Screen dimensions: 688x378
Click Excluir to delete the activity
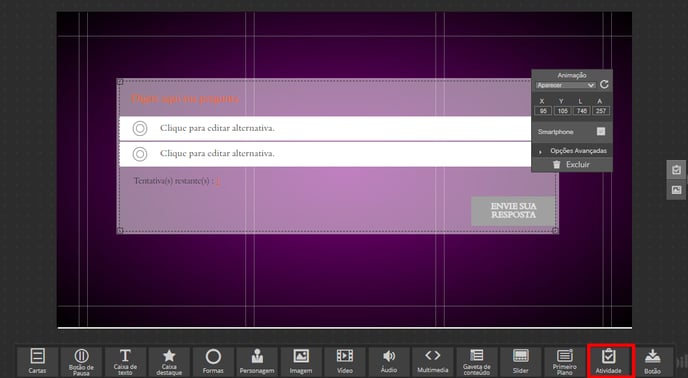click(x=572, y=165)
